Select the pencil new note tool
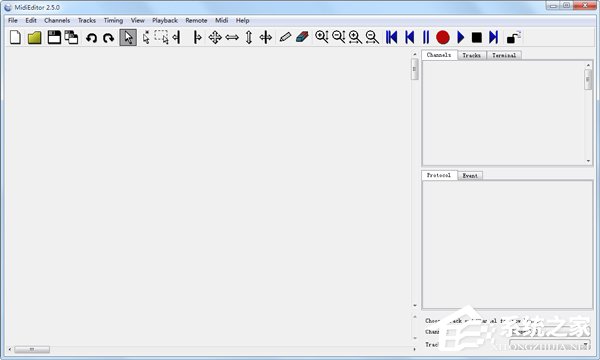The width and height of the screenshot is (600, 360). [x=285, y=37]
